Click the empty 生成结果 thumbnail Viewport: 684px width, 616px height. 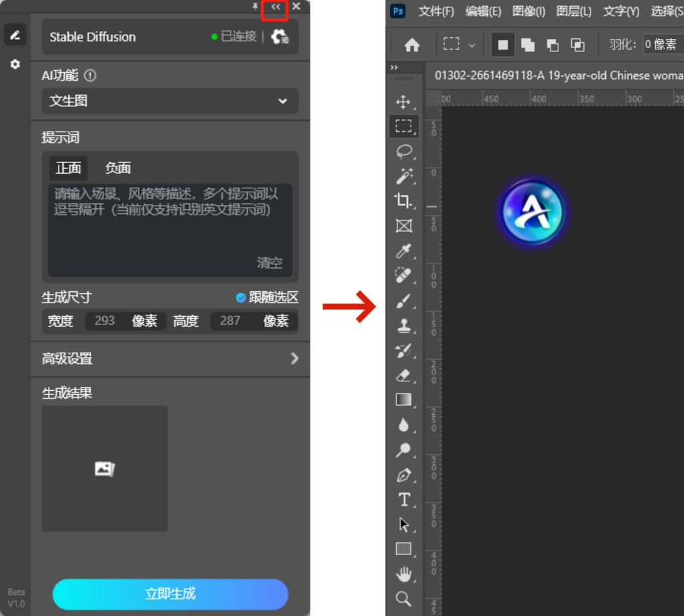105,468
